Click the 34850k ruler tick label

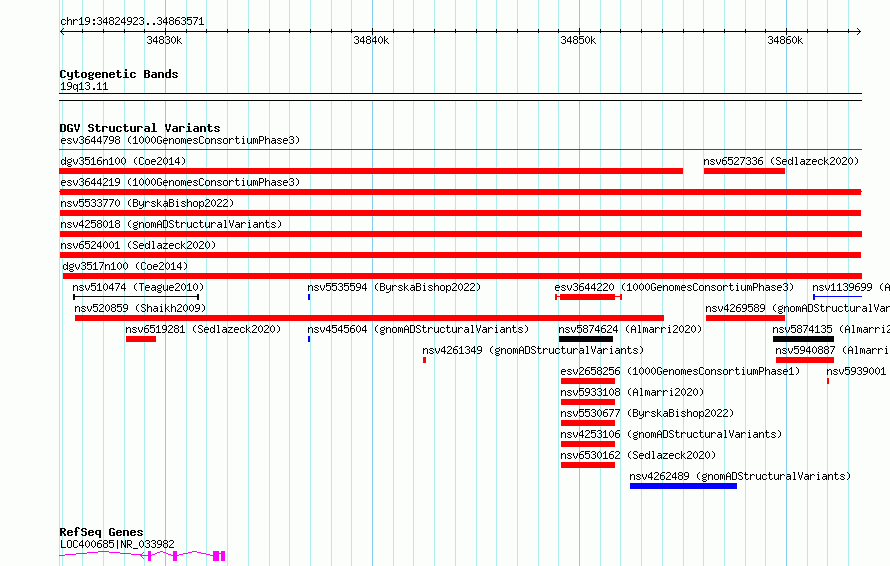pyautogui.click(x=578, y=40)
